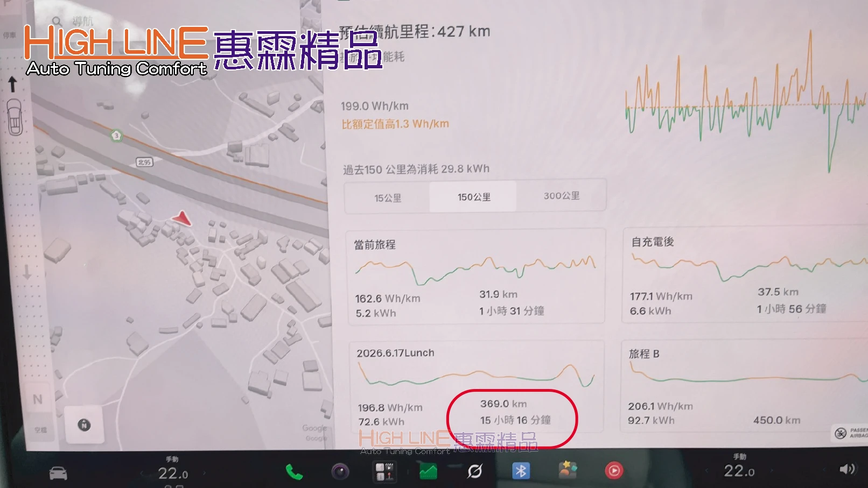Tap the 450.0 km distance
This screenshot has height=488, width=868.
click(776, 420)
